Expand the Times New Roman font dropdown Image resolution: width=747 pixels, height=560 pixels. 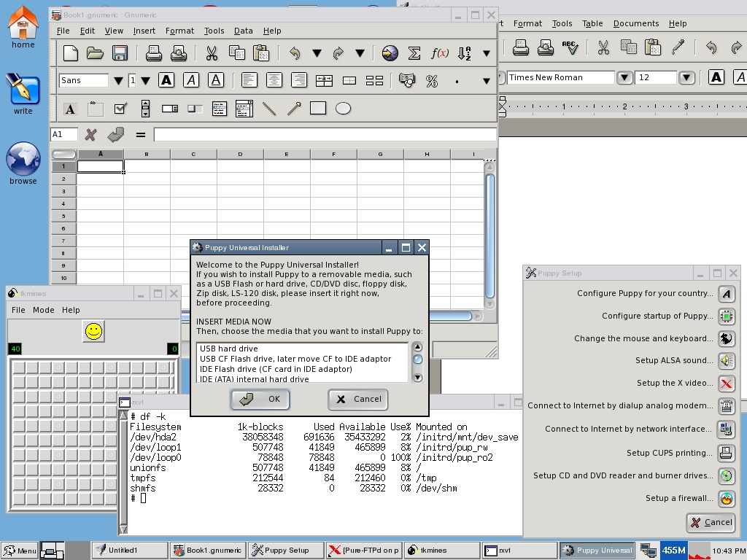pos(624,77)
